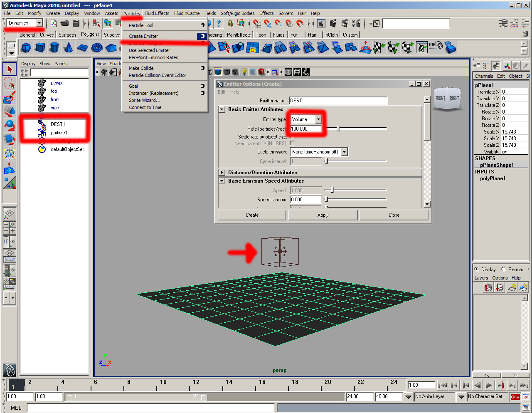Image resolution: width=532 pixels, height=413 pixels.
Task: Open the Dynamics menu set dropdown
Action: 39,23
